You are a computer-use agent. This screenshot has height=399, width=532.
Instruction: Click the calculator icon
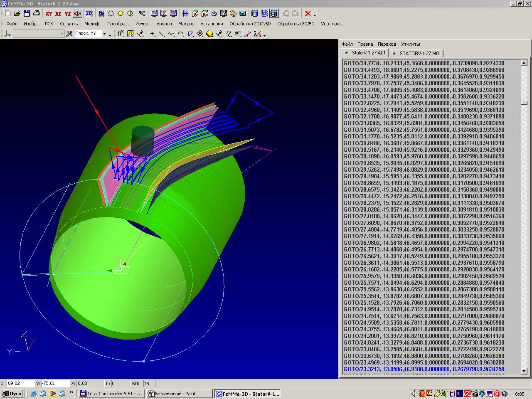point(243,14)
